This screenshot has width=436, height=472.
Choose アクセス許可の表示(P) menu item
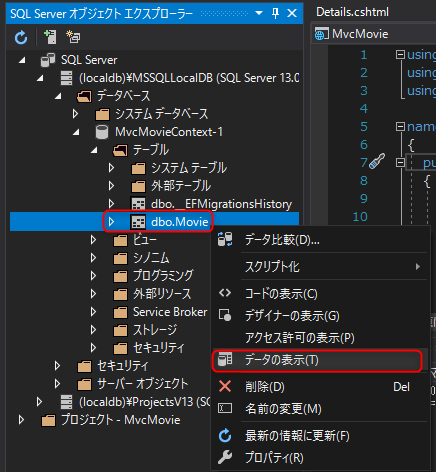pos(320,338)
